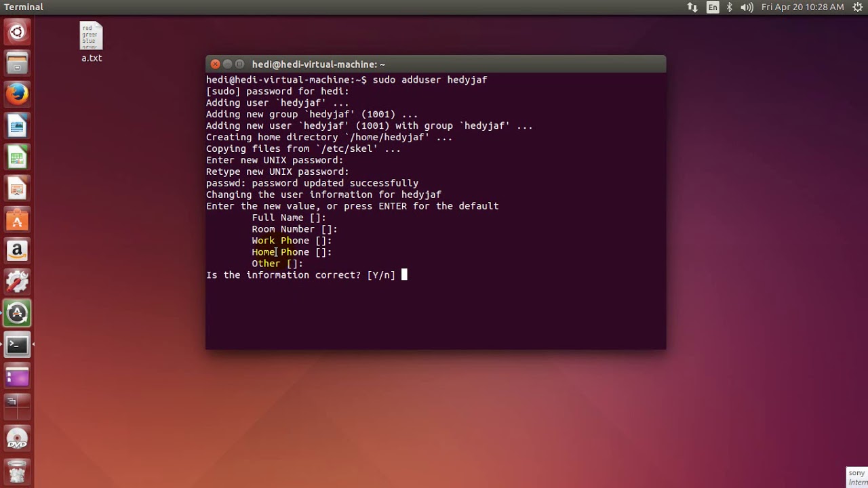Image resolution: width=868 pixels, height=488 pixels.
Task: Open the Software Updater icon
Action: [17, 313]
